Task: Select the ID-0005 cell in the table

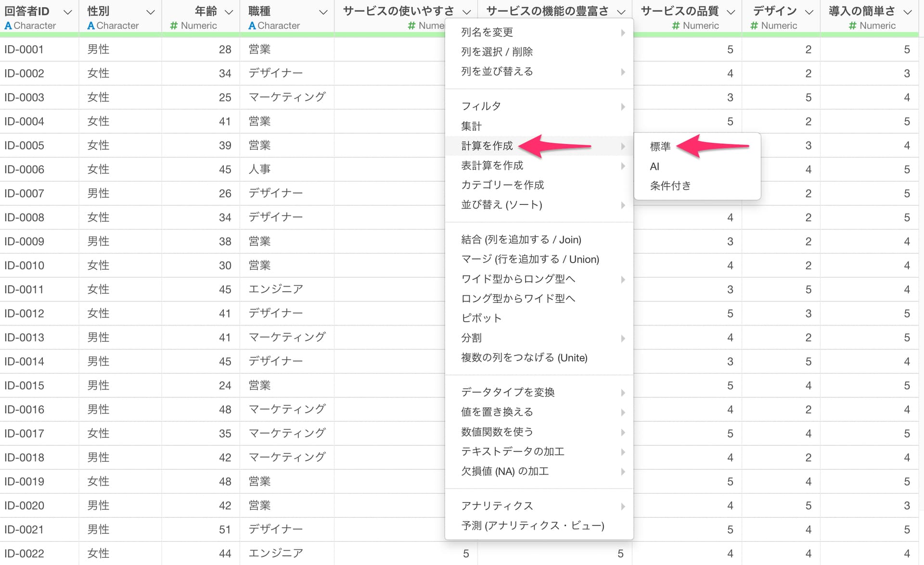Action: (24, 146)
